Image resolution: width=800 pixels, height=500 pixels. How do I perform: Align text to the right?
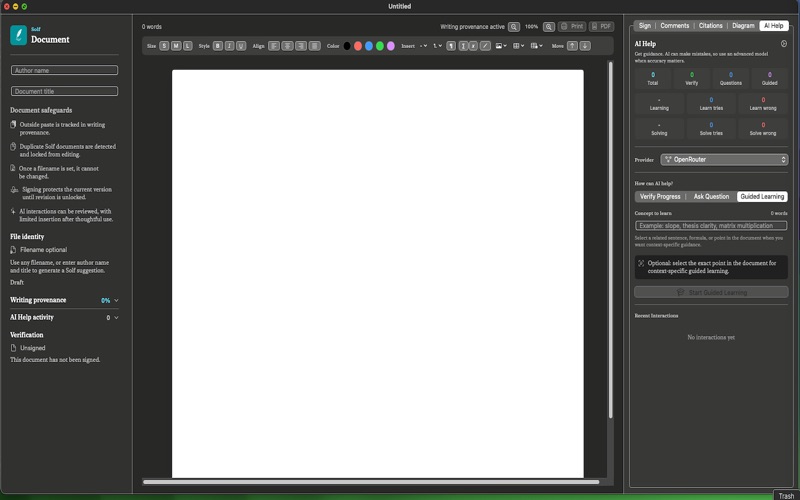[x=301, y=46]
